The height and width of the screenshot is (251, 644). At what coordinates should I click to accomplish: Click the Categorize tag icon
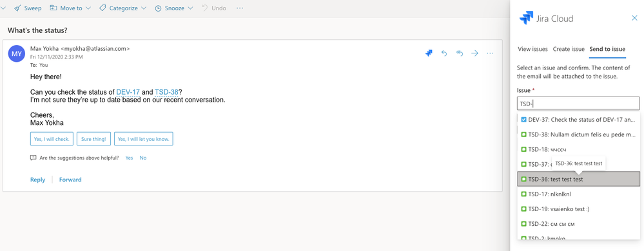point(102,8)
